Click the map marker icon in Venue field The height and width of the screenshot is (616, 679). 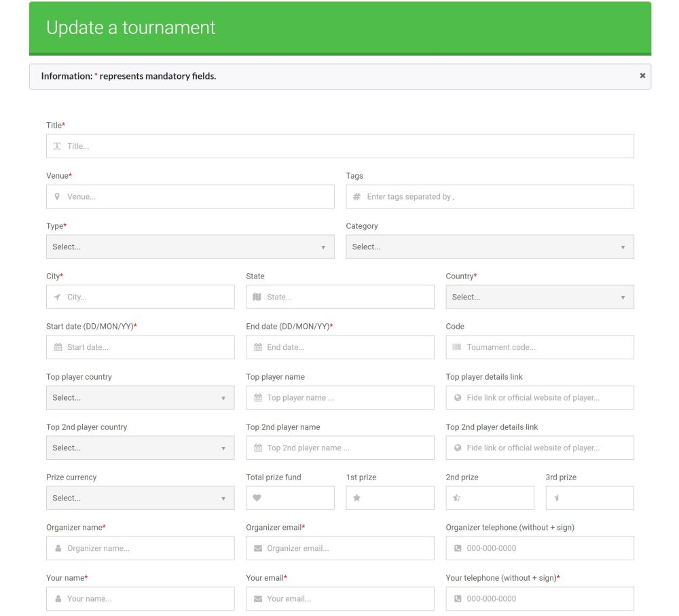(x=57, y=197)
